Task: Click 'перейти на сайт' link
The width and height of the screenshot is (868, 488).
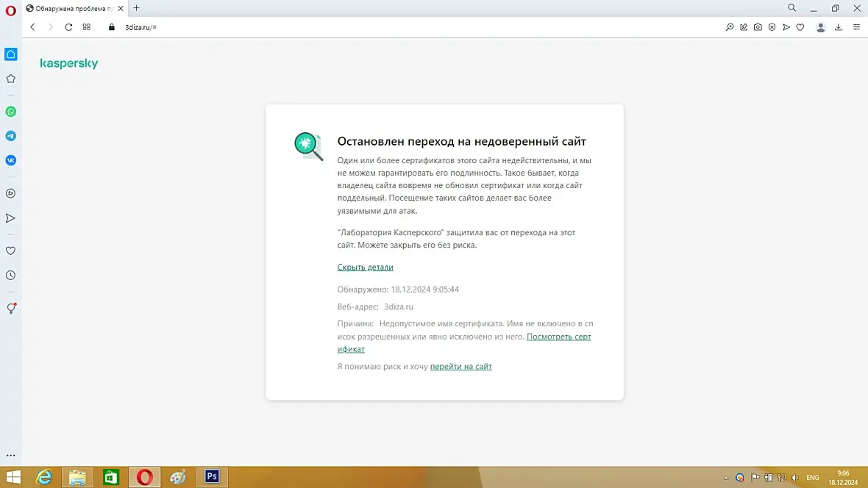Action: (460, 366)
